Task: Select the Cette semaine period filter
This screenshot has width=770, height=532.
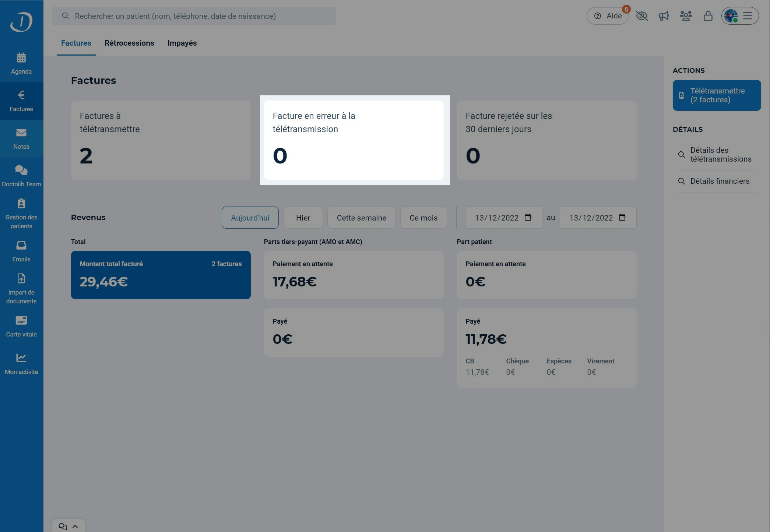Action: click(361, 218)
